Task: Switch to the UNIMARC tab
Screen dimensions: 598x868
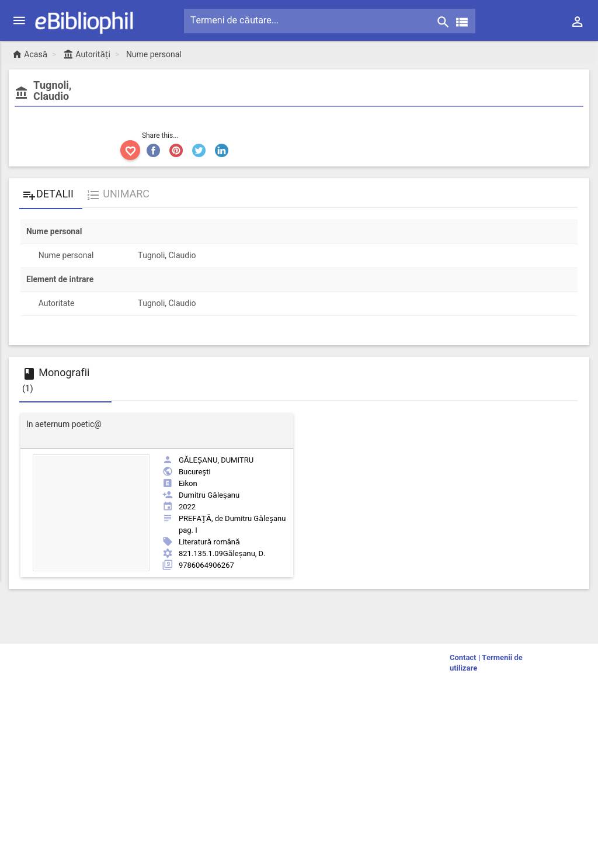Action: (119, 194)
